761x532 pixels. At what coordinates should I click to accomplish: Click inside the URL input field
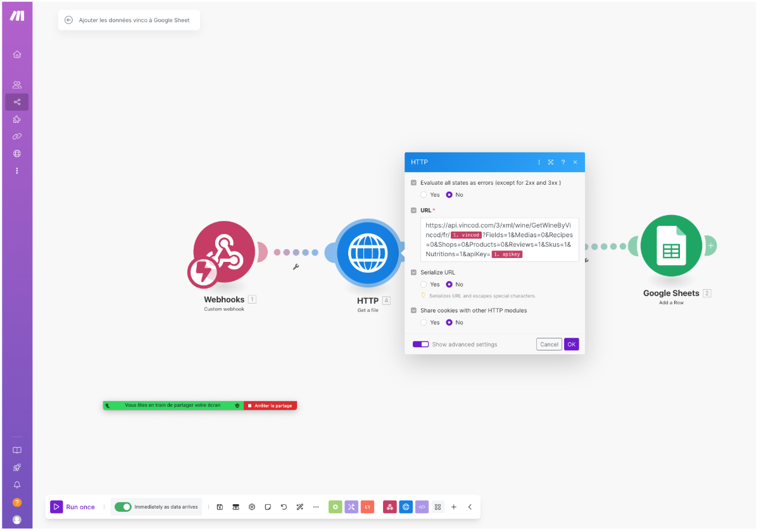pos(500,240)
